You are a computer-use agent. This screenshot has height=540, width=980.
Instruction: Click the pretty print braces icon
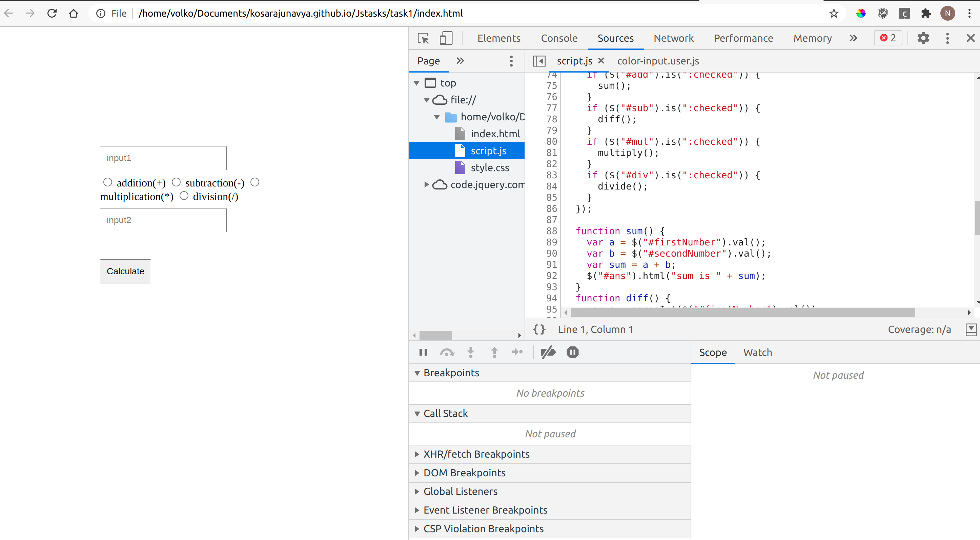(x=539, y=329)
